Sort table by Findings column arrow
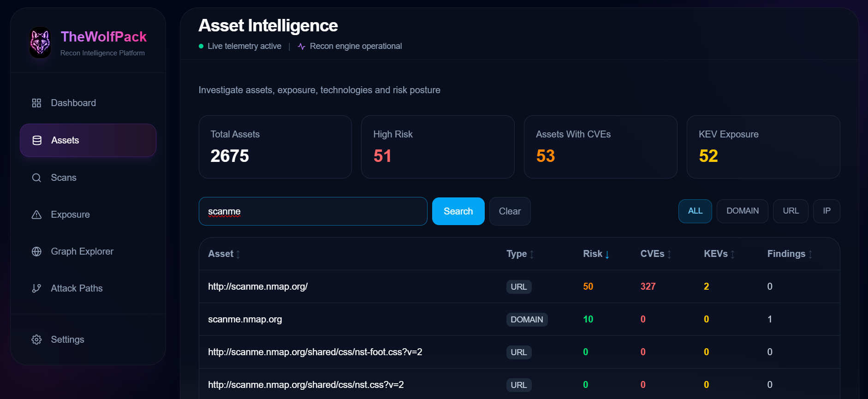 [x=810, y=254]
